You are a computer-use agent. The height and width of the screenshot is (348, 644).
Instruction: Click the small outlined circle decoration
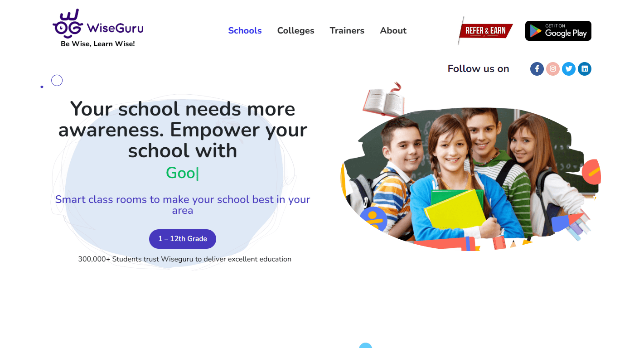(x=57, y=80)
